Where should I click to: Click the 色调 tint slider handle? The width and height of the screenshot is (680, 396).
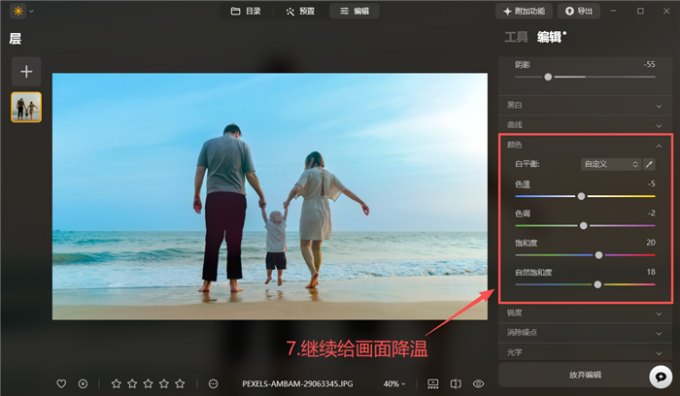coord(583,226)
